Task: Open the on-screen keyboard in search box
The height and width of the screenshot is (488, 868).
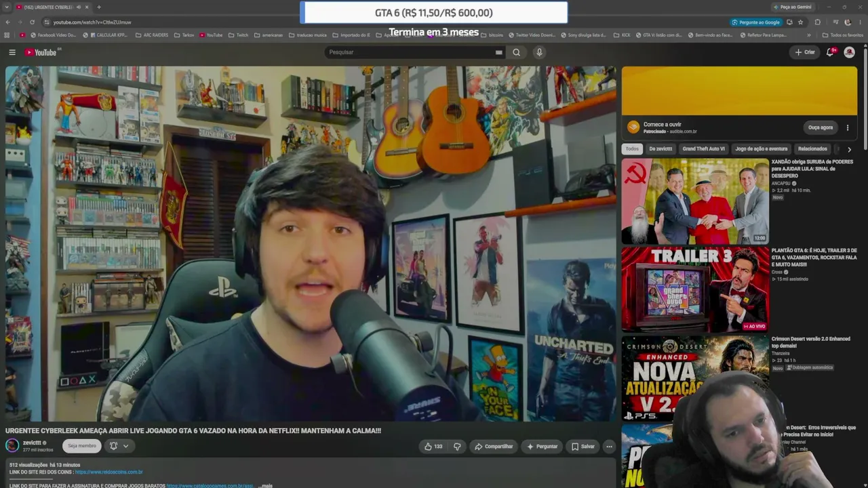Action: [x=498, y=52]
